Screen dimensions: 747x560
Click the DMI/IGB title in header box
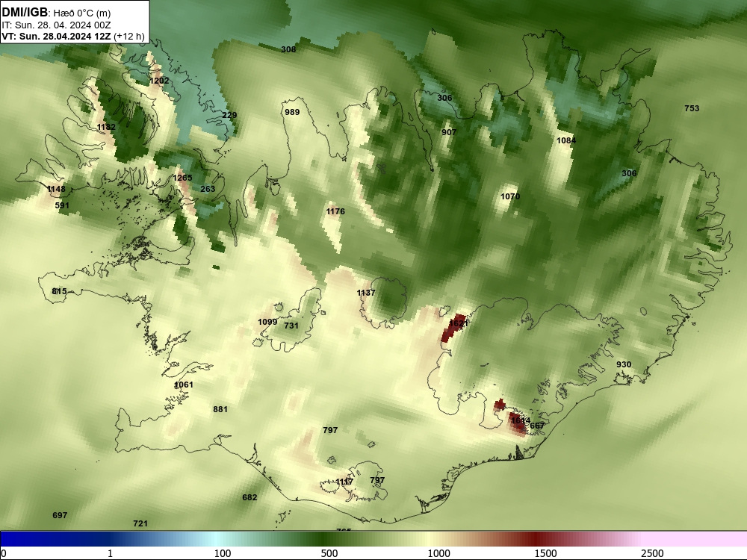(25, 12)
